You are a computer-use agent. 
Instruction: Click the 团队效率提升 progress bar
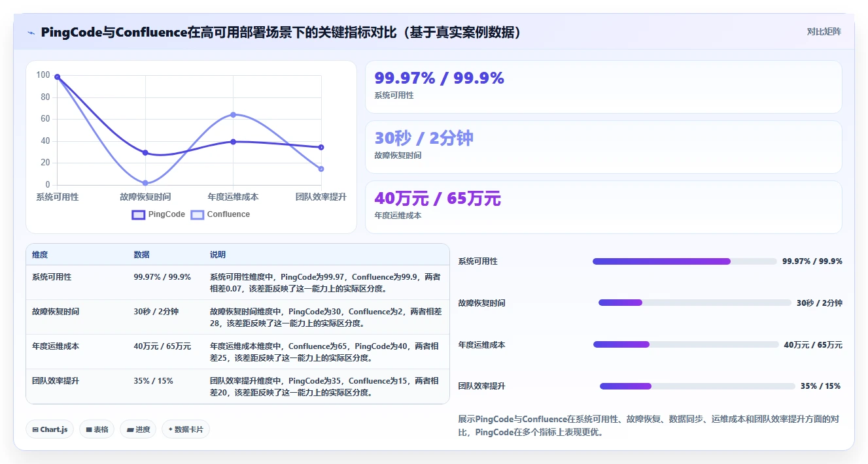coord(697,386)
